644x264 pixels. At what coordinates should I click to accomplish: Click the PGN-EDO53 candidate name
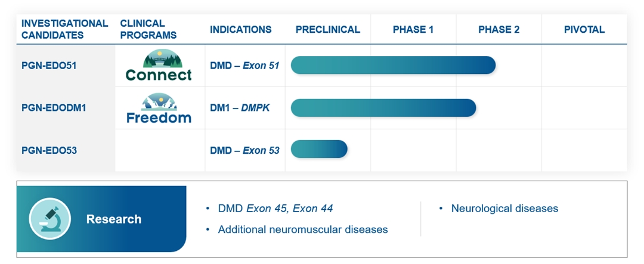(x=49, y=150)
